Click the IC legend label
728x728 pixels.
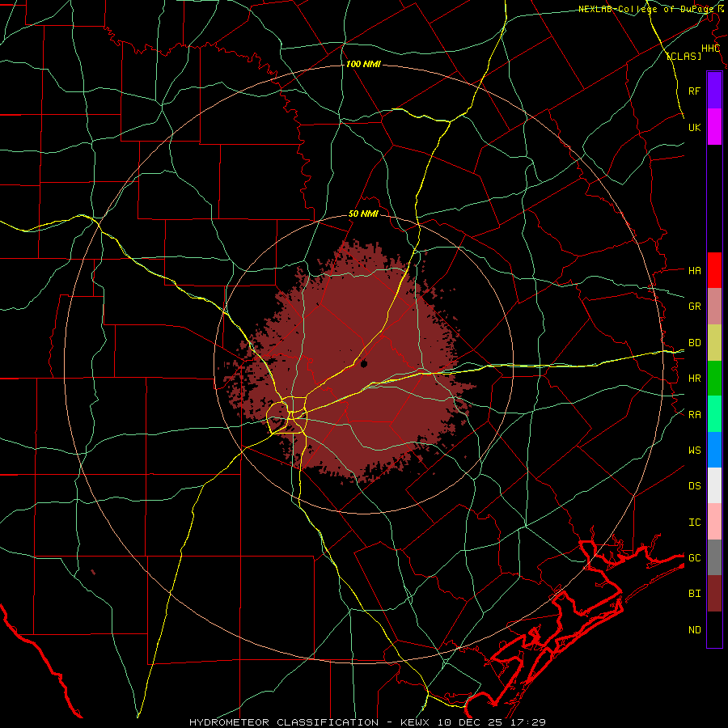tap(694, 523)
